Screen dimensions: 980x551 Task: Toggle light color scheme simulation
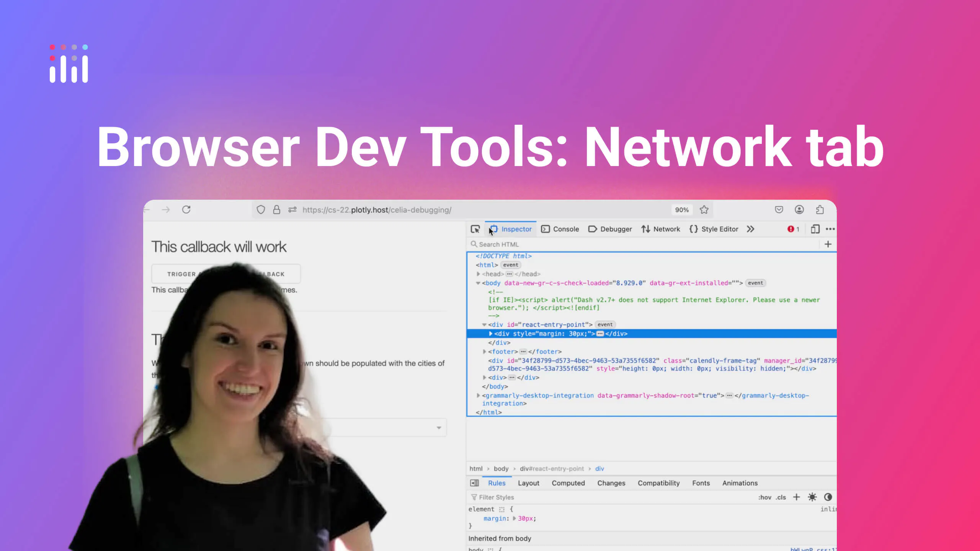812,497
